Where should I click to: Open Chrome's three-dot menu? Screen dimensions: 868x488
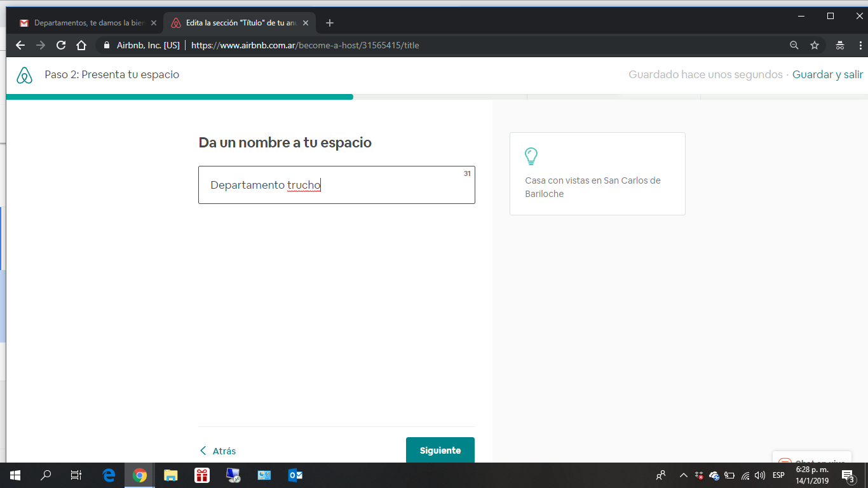[x=860, y=45]
